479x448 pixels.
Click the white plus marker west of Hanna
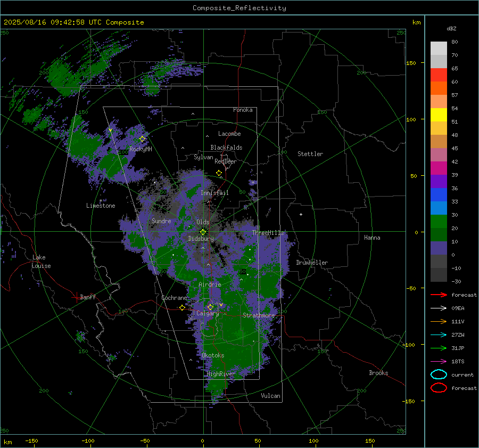(x=301, y=214)
